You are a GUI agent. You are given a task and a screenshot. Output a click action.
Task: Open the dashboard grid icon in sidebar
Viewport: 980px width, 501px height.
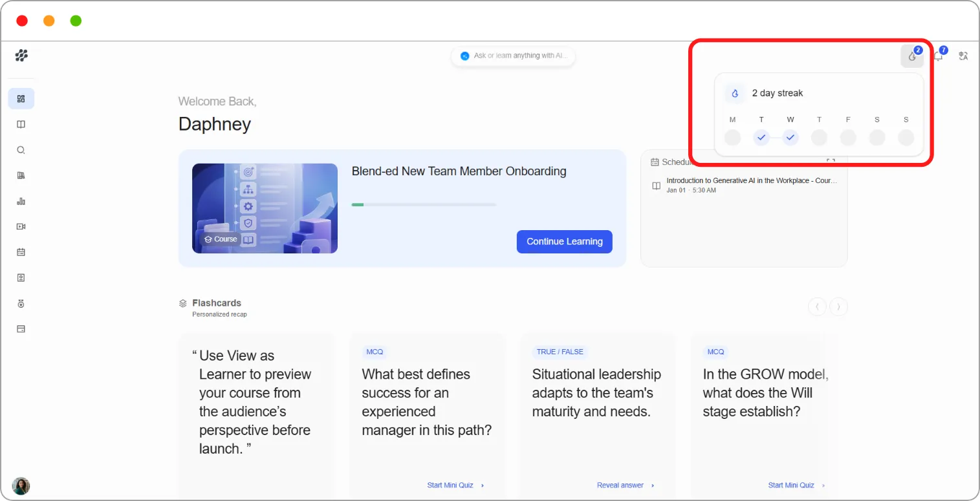pos(21,99)
